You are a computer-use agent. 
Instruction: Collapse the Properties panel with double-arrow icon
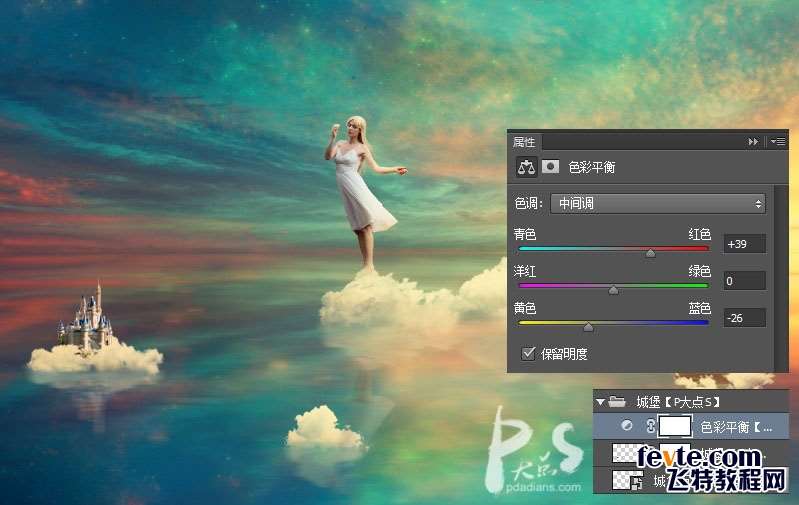pos(753,142)
